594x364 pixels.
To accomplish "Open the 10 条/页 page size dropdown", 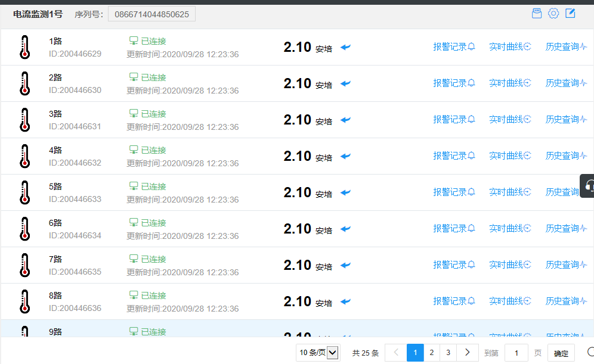I will coord(318,353).
